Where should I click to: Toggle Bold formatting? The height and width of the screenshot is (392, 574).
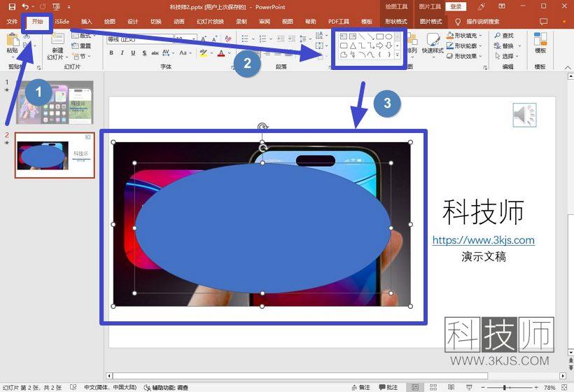pyautogui.click(x=111, y=53)
